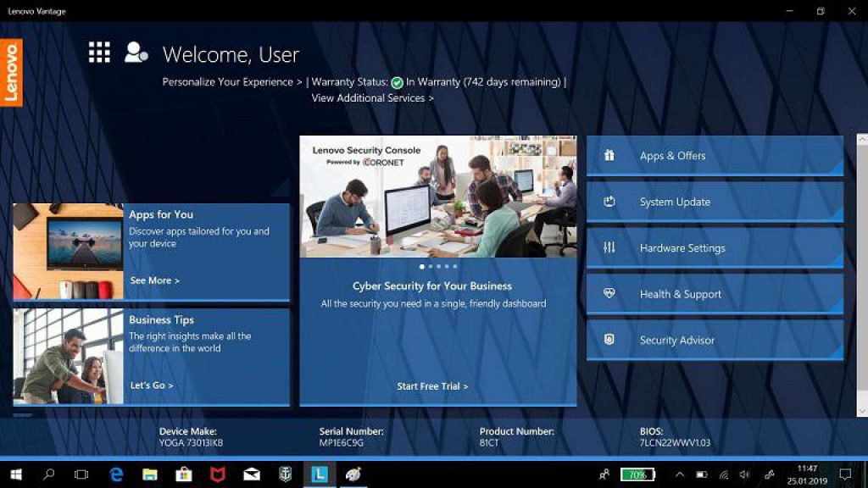
Task: Click View Additional Services link
Action: 373,98
